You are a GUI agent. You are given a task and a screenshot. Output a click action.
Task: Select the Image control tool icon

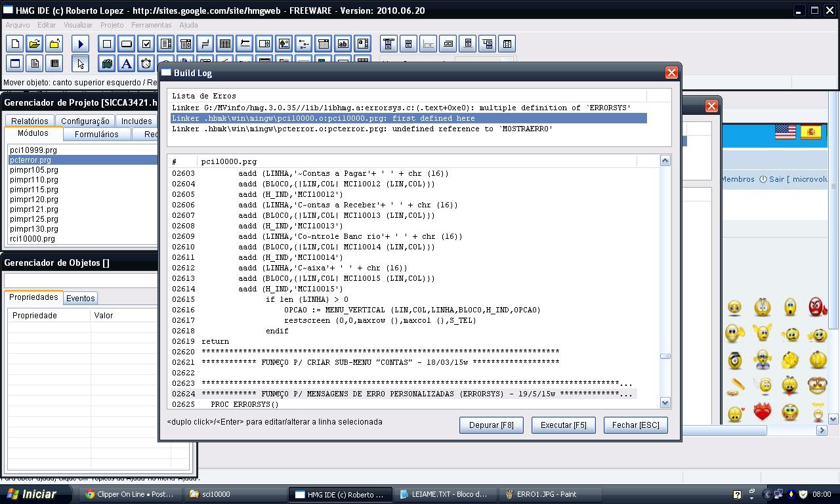[x=283, y=44]
